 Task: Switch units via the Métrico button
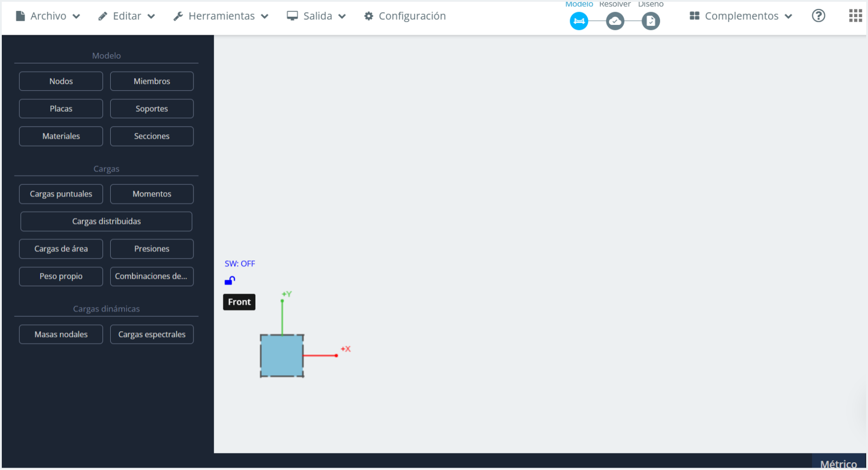click(x=838, y=464)
